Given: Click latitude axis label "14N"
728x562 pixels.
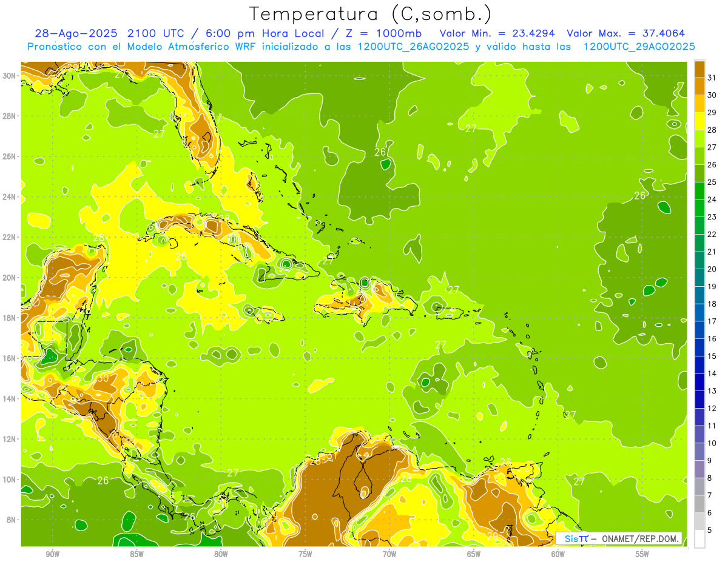Looking at the screenshot, I should pos(9,399).
